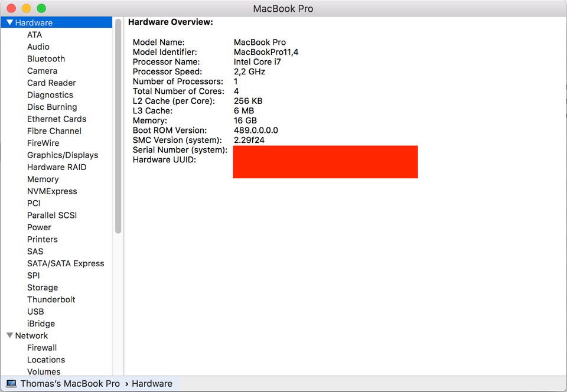The height and width of the screenshot is (392, 567).
Task: Select Parallel SCSI item
Action: [x=52, y=215]
